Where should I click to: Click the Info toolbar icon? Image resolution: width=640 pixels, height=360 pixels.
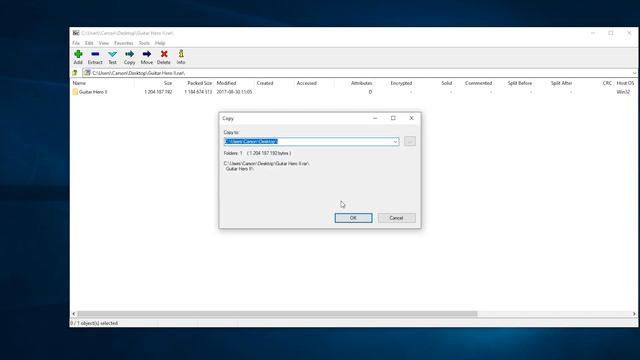[181, 57]
